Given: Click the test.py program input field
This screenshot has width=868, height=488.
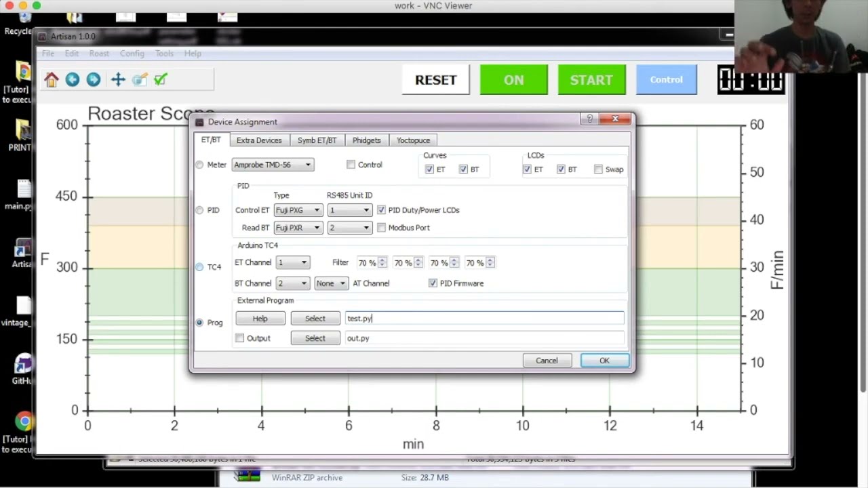Looking at the screenshot, I should (x=484, y=319).
